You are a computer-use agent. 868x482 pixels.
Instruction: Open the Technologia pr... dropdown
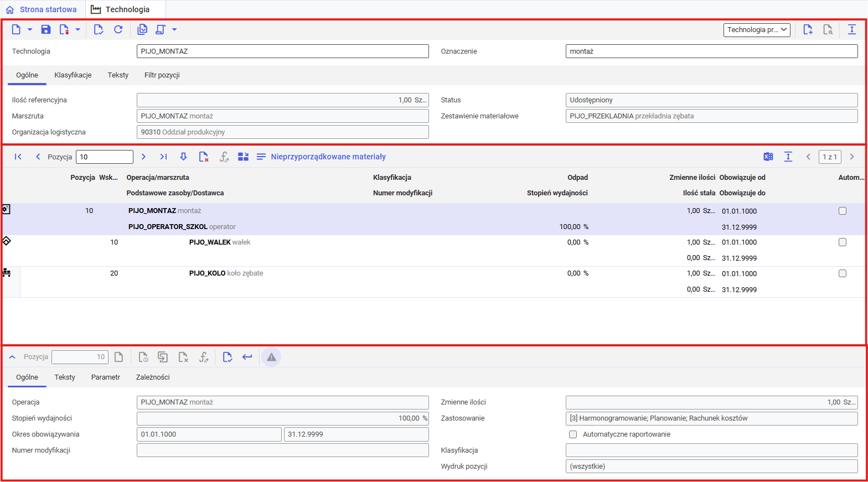tap(756, 30)
